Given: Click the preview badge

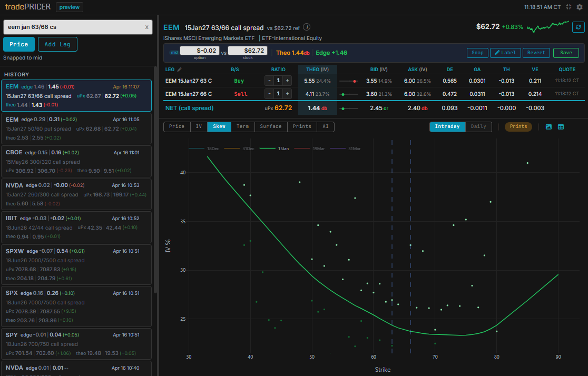Looking at the screenshot, I should coord(70,7).
